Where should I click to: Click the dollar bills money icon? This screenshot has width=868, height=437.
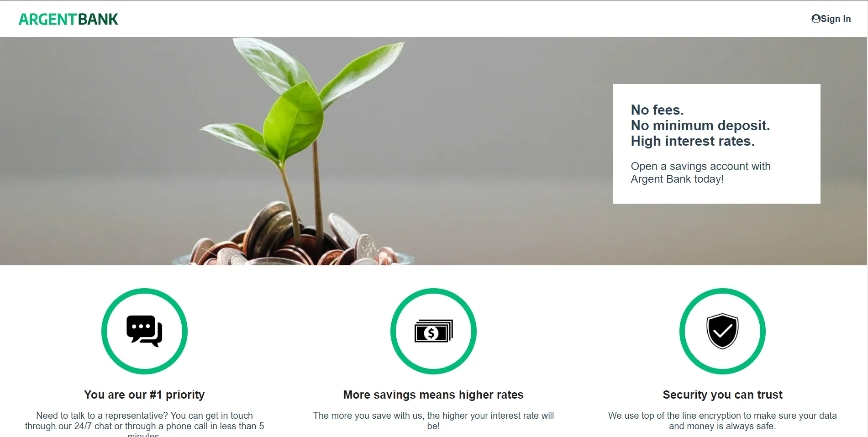coord(433,331)
